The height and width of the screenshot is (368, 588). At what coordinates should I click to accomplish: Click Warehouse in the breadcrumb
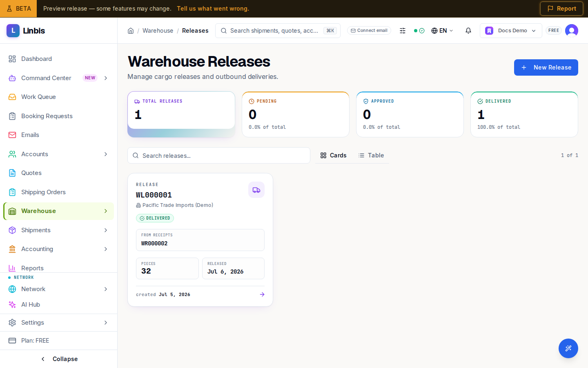pos(158,31)
